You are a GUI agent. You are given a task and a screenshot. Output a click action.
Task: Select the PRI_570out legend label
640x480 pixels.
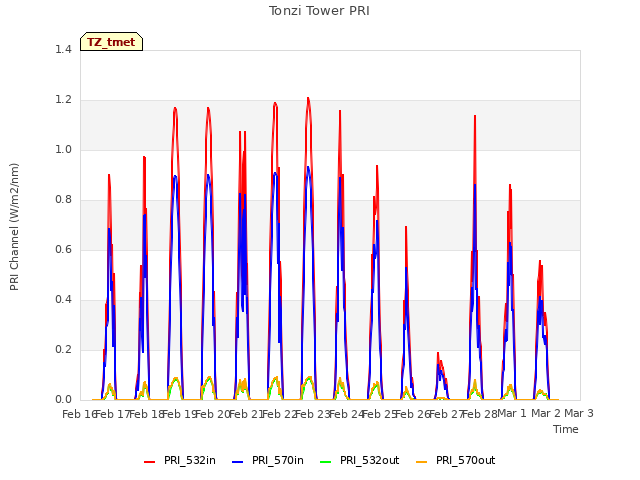465,460
